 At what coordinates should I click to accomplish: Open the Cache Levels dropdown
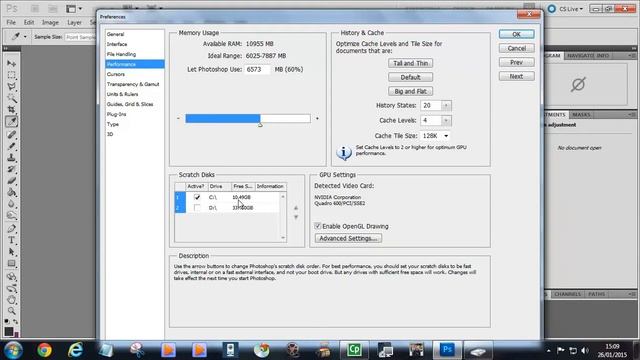pyautogui.click(x=446, y=120)
